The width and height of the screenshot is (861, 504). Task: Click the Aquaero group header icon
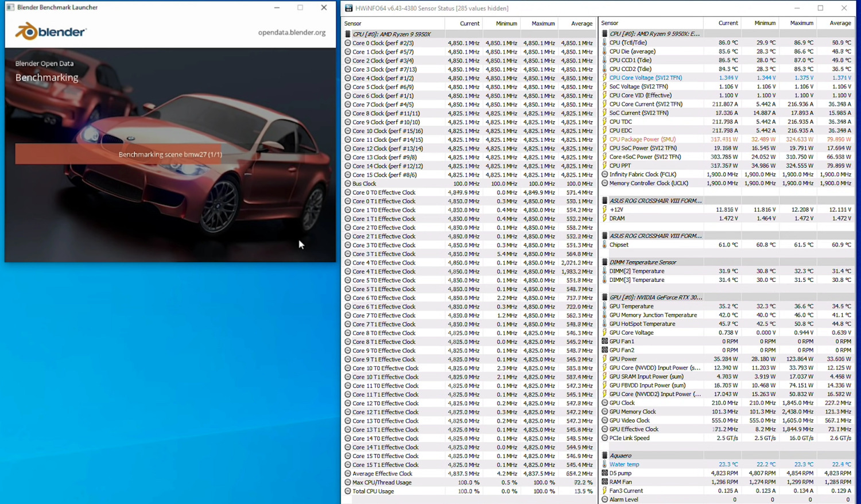pos(604,455)
